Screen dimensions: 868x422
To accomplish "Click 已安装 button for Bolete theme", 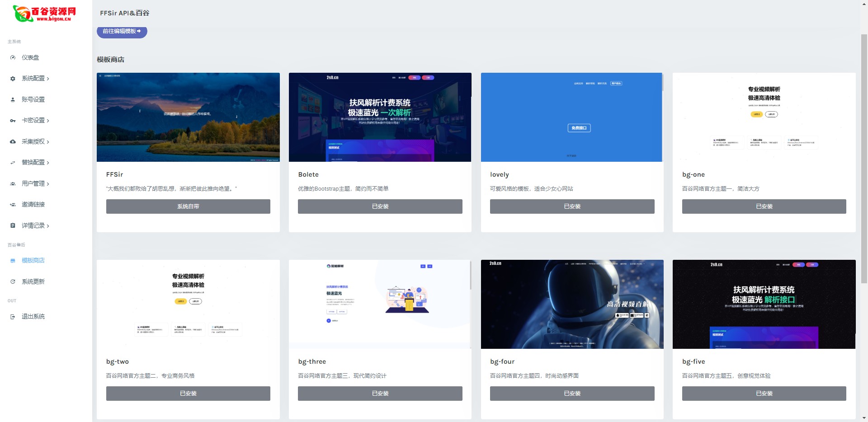I will [x=380, y=206].
